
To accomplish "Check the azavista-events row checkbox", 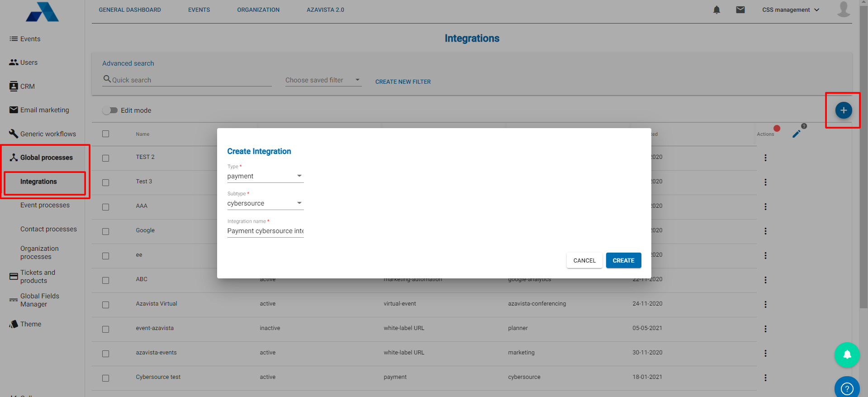I will pos(106,354).
